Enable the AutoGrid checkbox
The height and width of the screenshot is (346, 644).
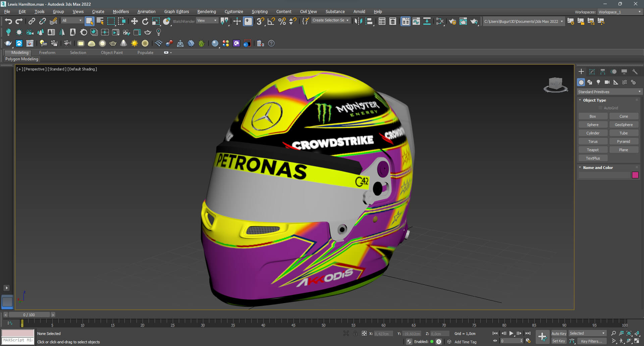tap(600, 108)
